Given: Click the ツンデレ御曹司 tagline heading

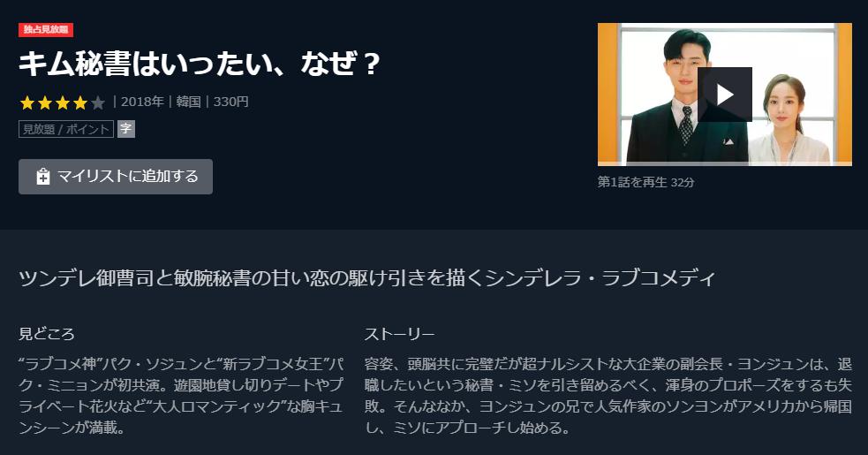Looking at the screenshot, I should 367,277.
